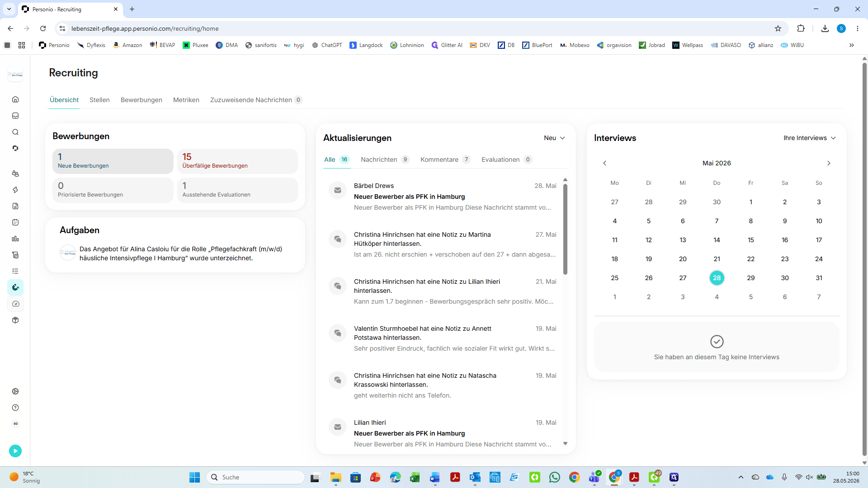Image resolution: width=868 pixels, height=488 pixels.
Task: Open the help question mark icon
Action: tap(15, 408)
